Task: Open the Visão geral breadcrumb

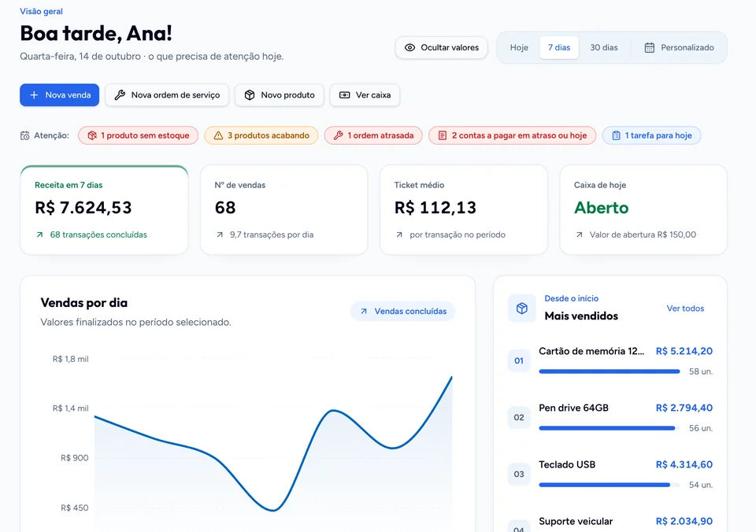Action: (x=41, y=11)
